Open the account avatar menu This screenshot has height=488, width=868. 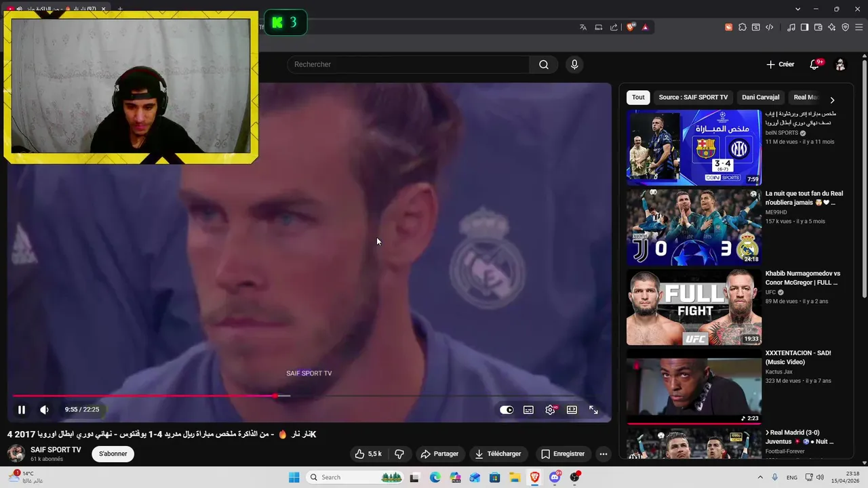(840, 64)
